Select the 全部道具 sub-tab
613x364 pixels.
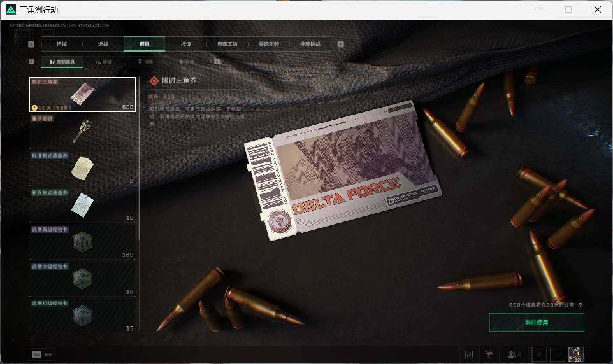pos(62,62)
